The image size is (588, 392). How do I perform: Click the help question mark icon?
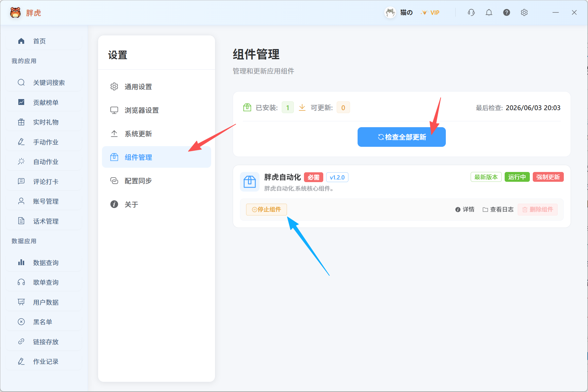[x=507, y=12]
